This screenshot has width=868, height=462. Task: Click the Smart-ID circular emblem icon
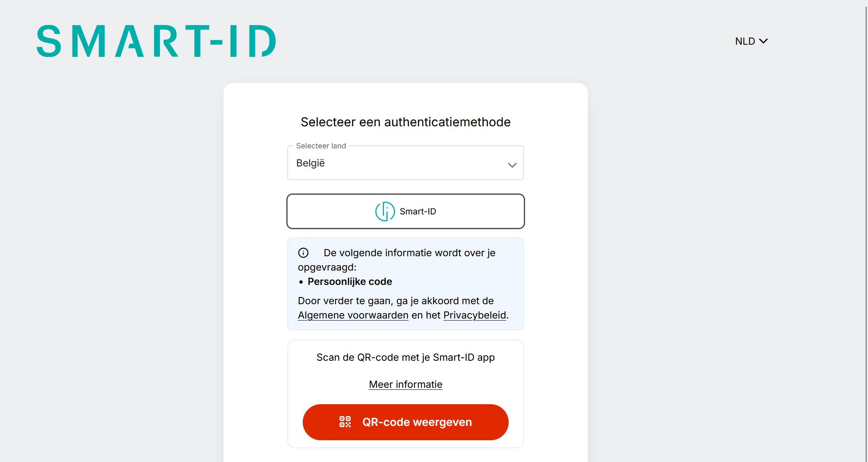(385, 212)
